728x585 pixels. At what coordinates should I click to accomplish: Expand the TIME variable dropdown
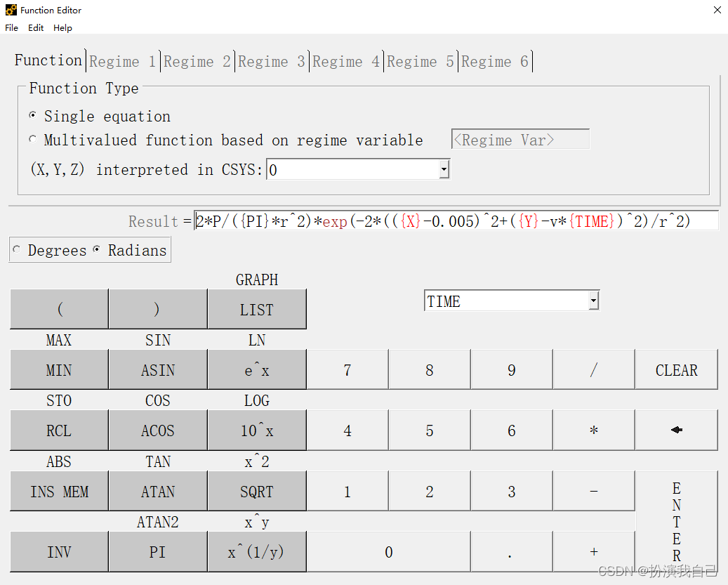[x=593, y=301]
